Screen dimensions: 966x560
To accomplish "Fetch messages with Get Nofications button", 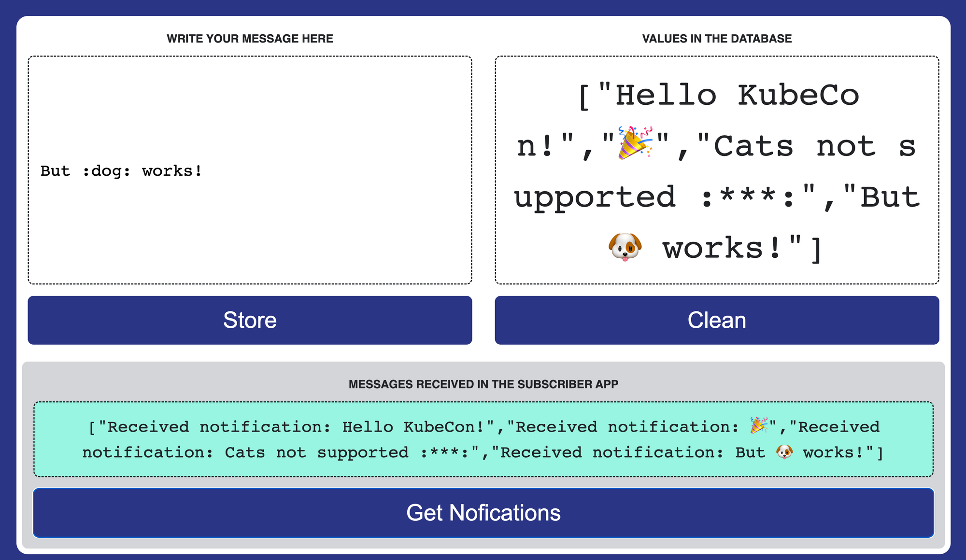I will click(x=483, y=513).
